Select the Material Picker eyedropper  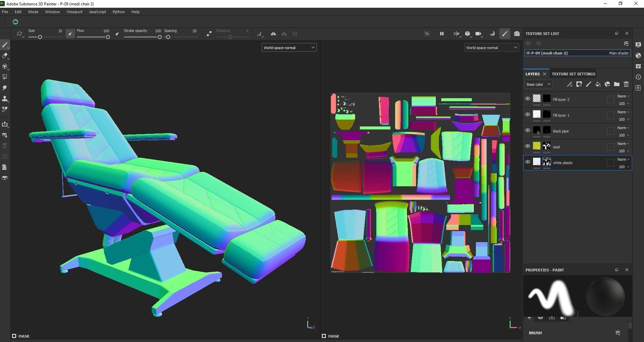pyautogui.click(x=5, y=109)
